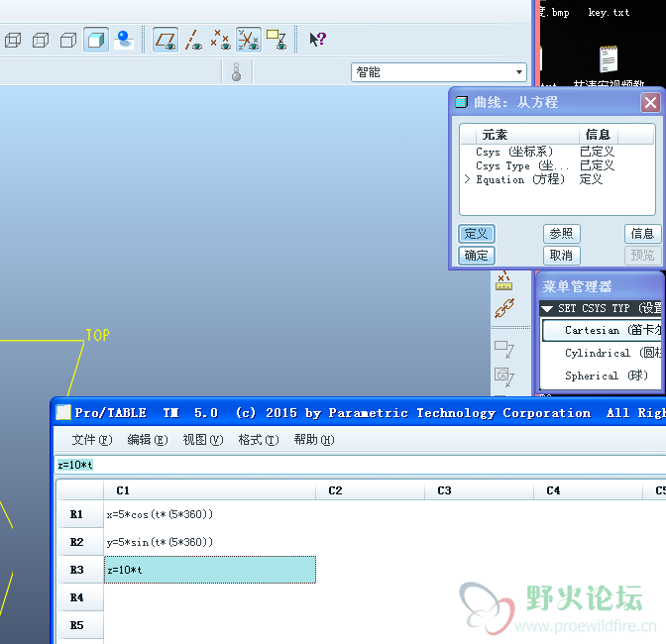Click the TOP datum plane label
The height and width of the screenshot is (644, 666).
click(x=98, y=335)
